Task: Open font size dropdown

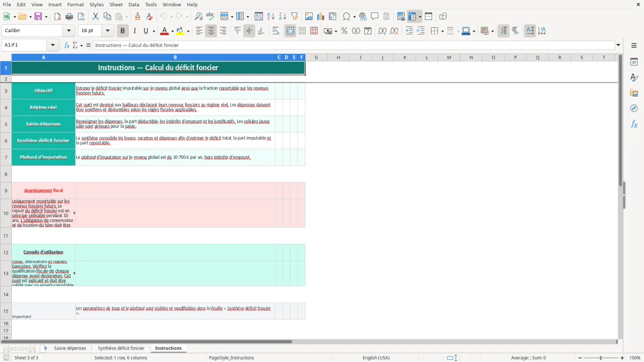Action: click(x=108, y=31)
